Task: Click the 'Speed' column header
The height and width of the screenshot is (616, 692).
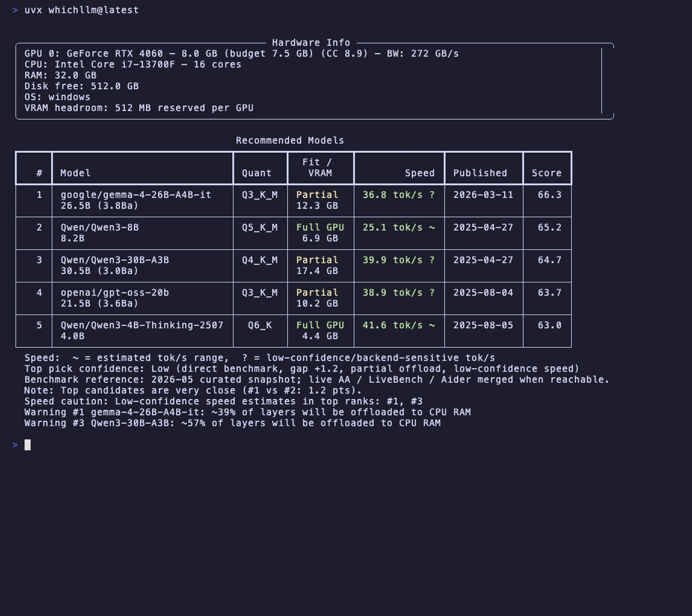Action: click(x=419, y=173)
